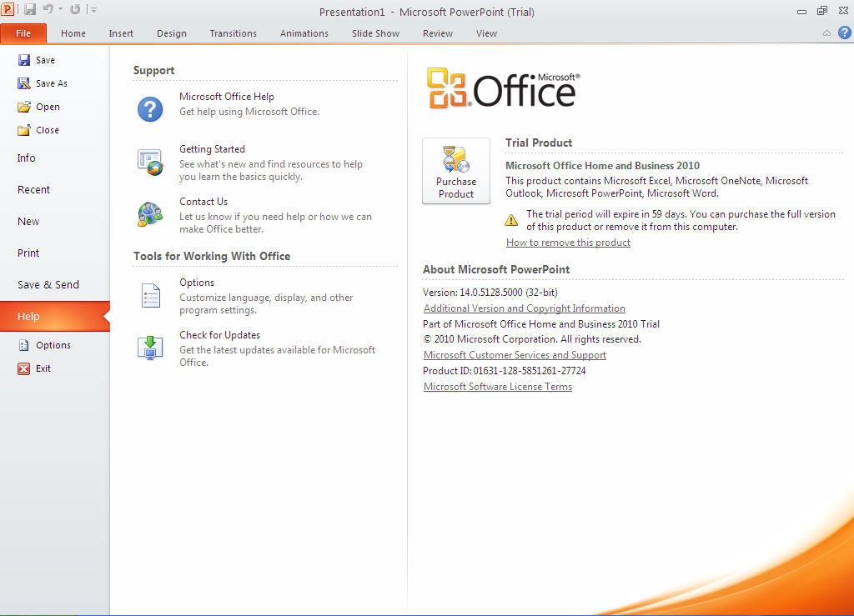Click the Options icon in left sidebar
854x616 pixels.
pos(24,345)
